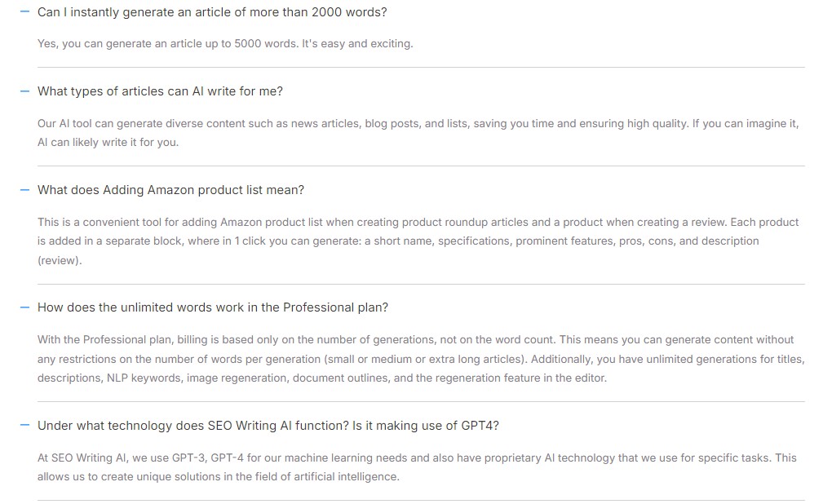Click the minus icon beside the GPT4 technology question

24,426
